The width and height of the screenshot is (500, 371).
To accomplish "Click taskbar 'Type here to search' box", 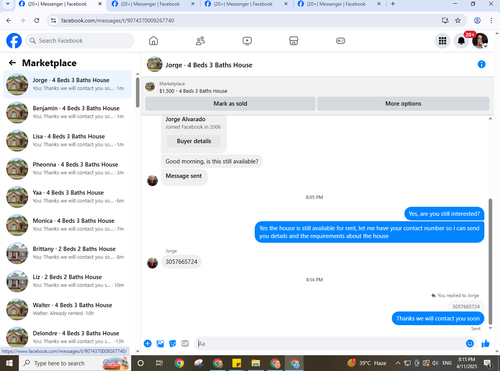I will 75,363.
